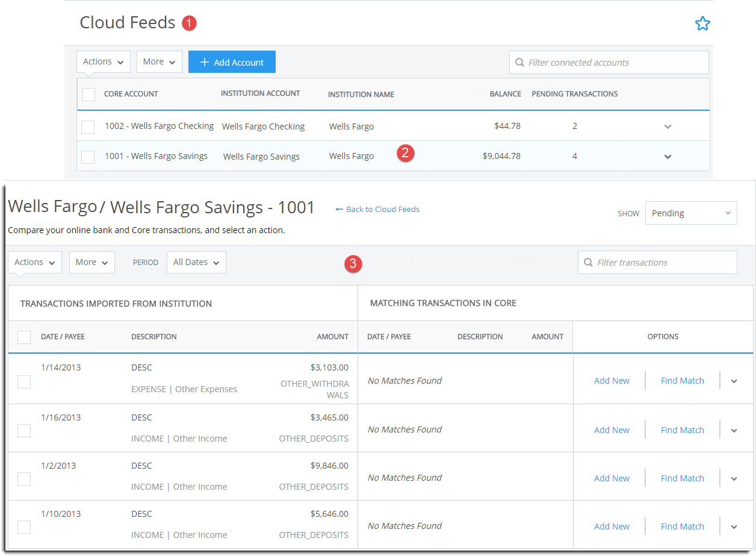The image size is (756, 556).
Task: Expand options chevron for the $3,465.00 transaction
Action: point(734,430)
